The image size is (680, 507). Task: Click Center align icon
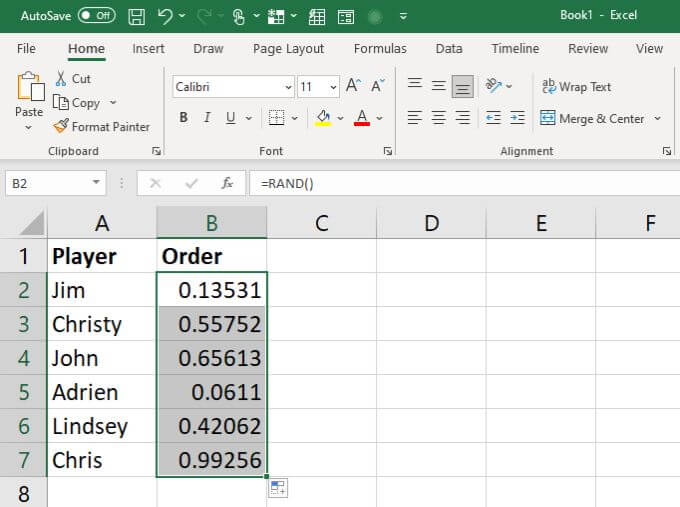tap(438, 118)
